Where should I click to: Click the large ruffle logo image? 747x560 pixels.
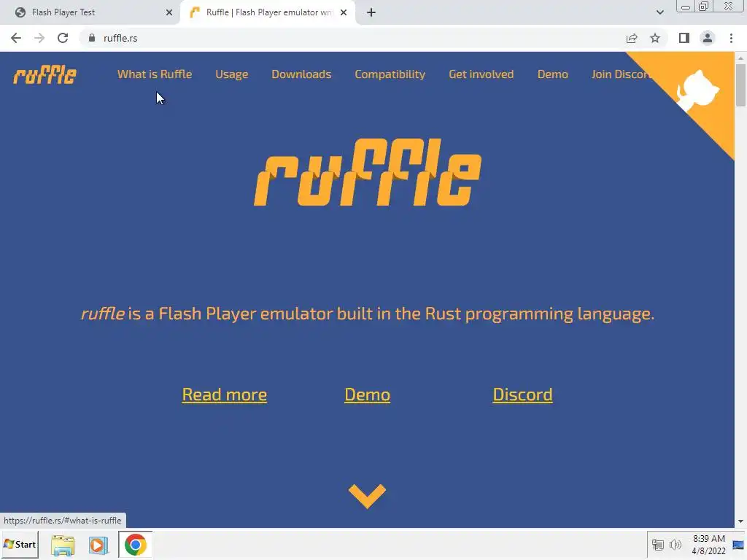tap(368, 172)
